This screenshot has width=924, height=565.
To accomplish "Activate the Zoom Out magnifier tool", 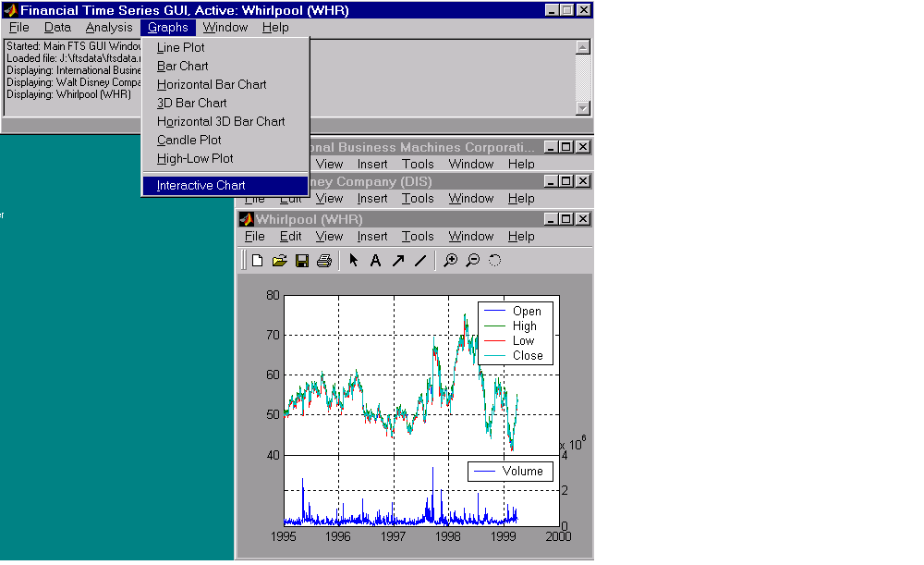I will pyautogui.click(x=472, y=261).
